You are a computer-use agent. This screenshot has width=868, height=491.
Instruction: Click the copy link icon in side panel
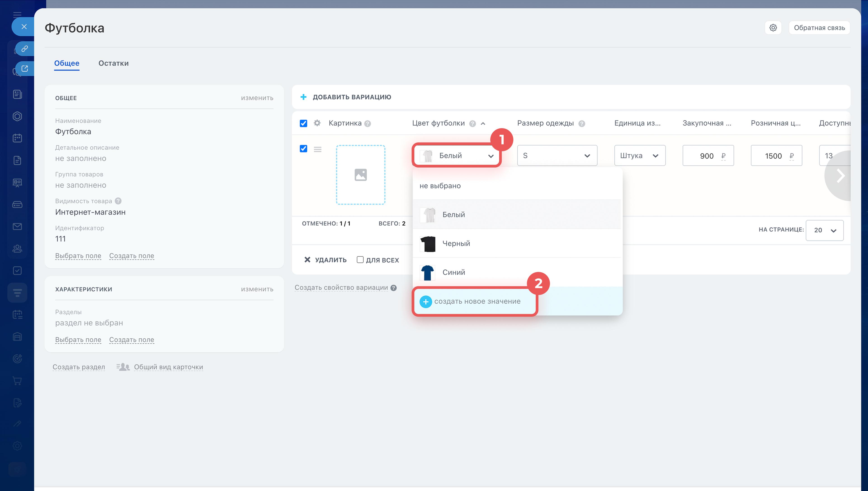25,49
